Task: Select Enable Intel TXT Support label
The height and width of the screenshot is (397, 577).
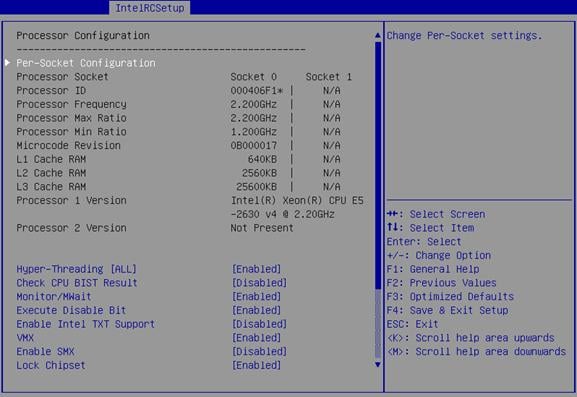Action: tap(85, 324)
